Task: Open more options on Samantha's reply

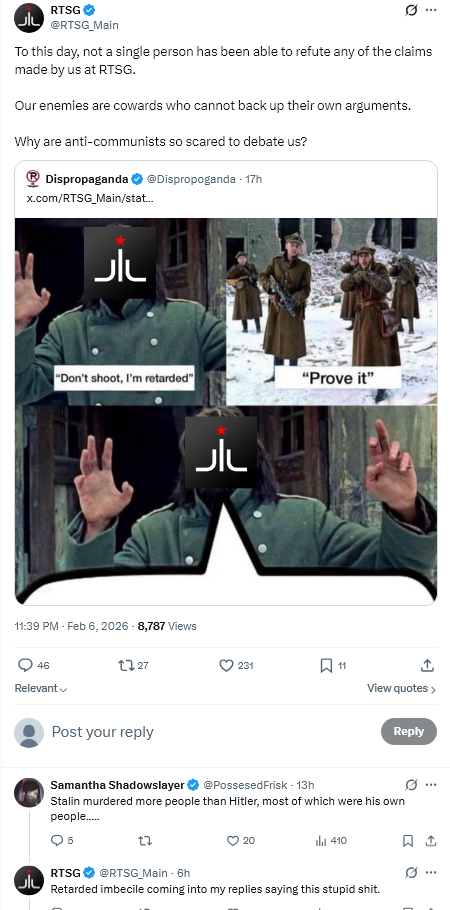Action: point(430,785)
